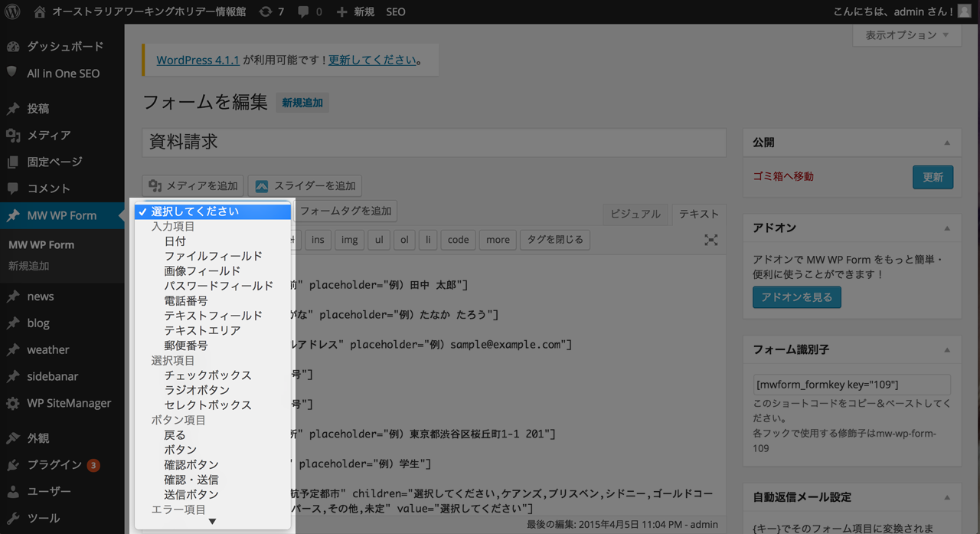
Task: Choose セレクトボックス from the dropdown list
Action: pos(213,405)
